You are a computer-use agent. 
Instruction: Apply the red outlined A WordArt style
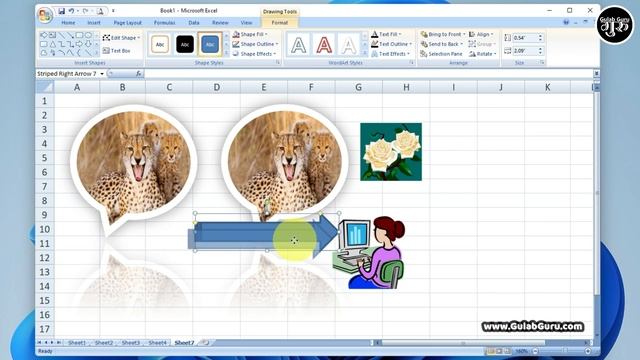coord(324,44)
